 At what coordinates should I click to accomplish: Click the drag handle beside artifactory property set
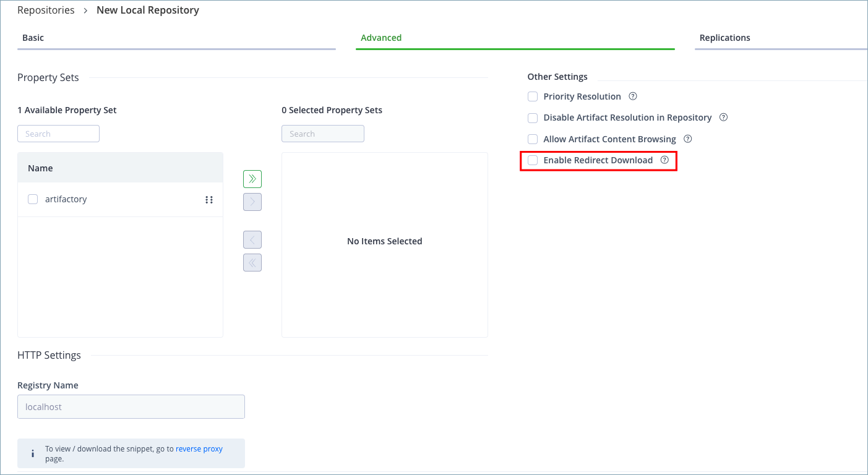click(209, 199)
